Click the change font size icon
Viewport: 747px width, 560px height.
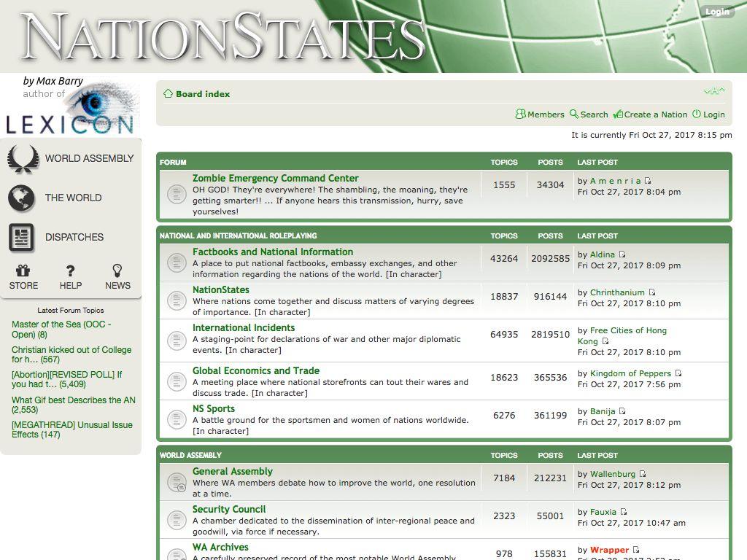coord(715,90)
